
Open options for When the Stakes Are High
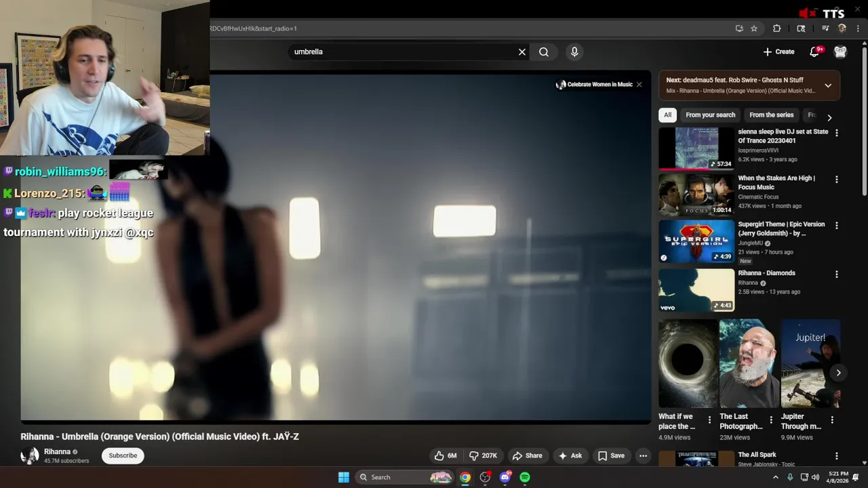coord(836,180)
